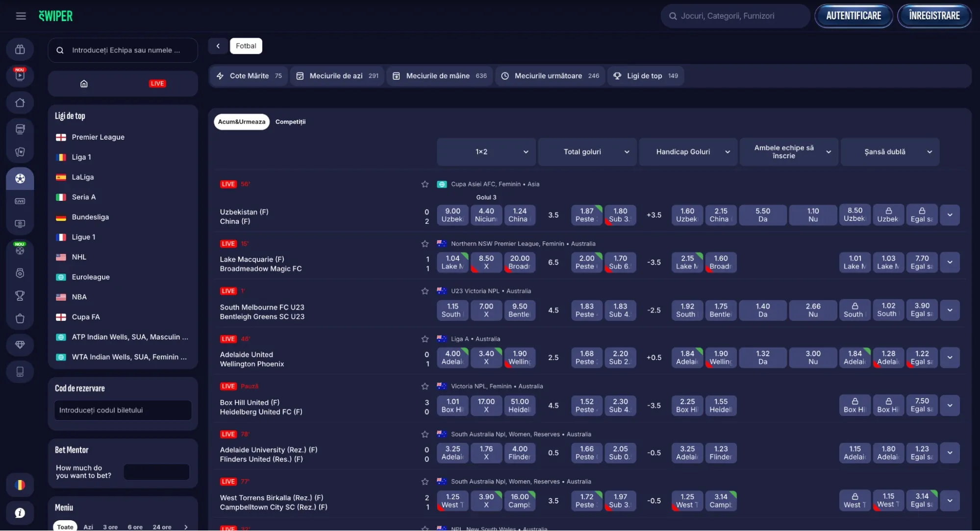Toggle the LIVE filter in sports panel
This screenshot has height=531, width=980.
pyautogui.click(x=157, y=84)
